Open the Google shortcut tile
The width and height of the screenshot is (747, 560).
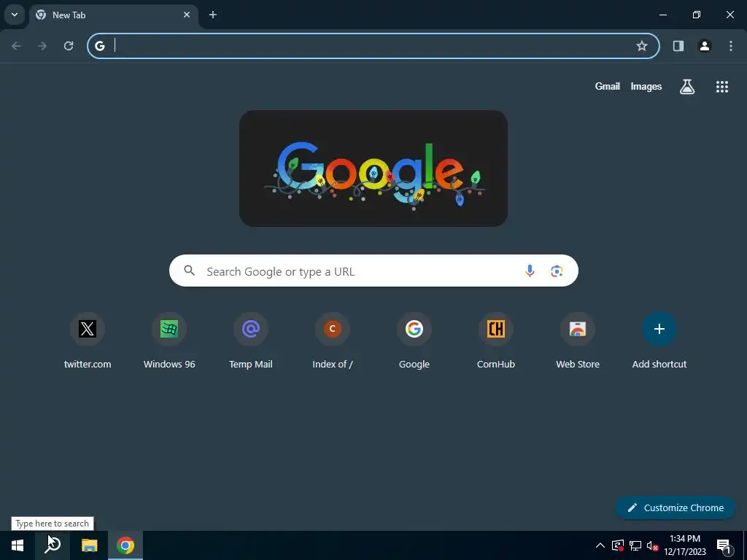414,341
